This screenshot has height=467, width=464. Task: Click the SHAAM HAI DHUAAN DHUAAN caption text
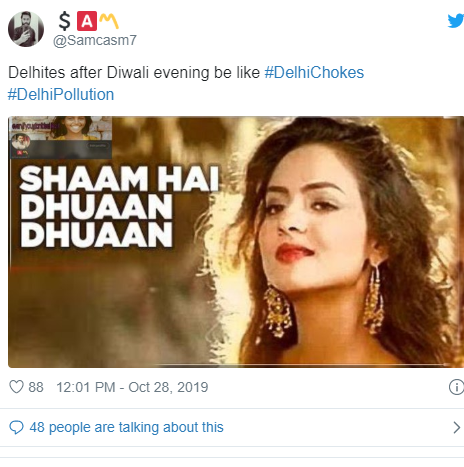(119, 207)
